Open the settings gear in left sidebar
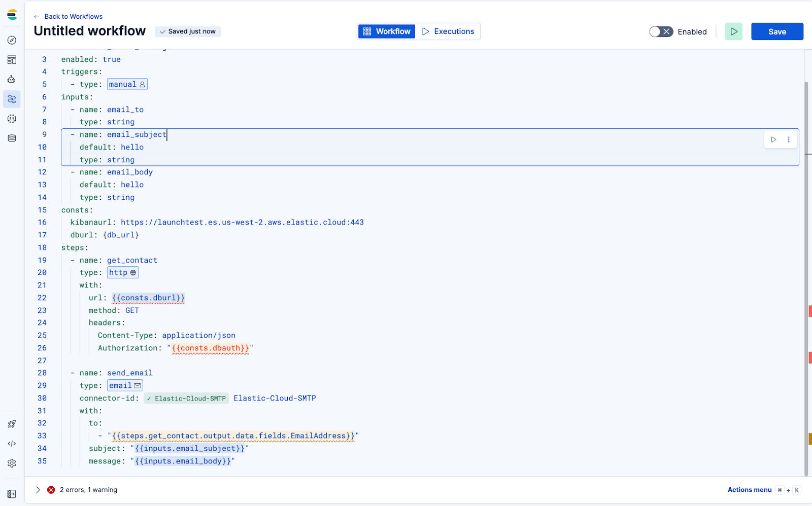 [x=12, y=463]
